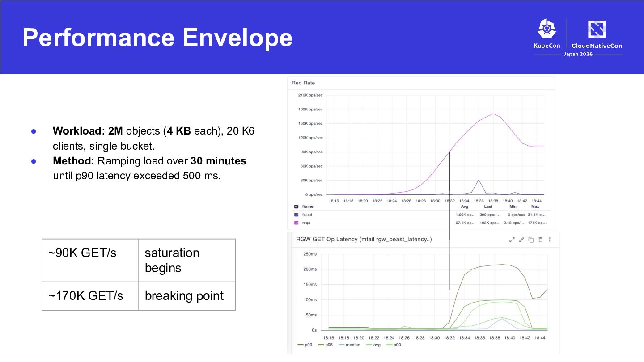Click the 290 ops last value for failed

[489, 215]
